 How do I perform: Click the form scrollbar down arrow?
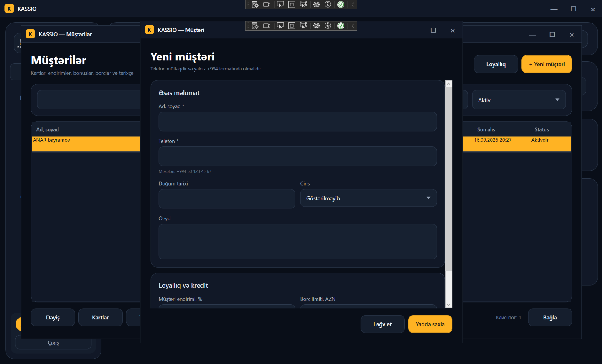pos(449,305)
